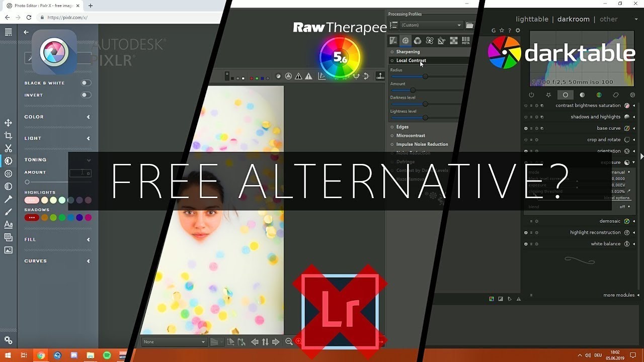Select the Retouch tool in Pixlr sidebar
This screenshot has height=362, width=644.
click(8, 200)
